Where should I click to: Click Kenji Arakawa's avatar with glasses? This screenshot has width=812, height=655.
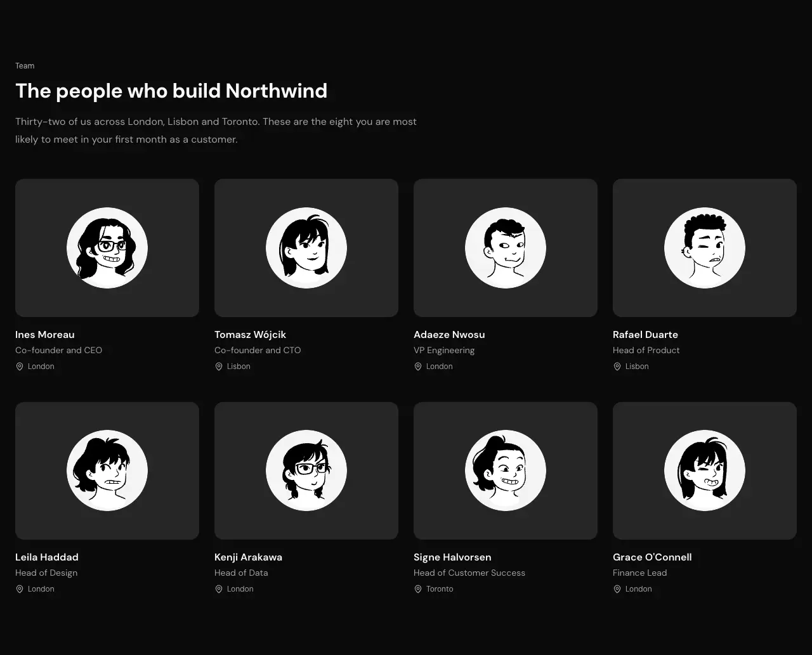(x=306, y=470)
